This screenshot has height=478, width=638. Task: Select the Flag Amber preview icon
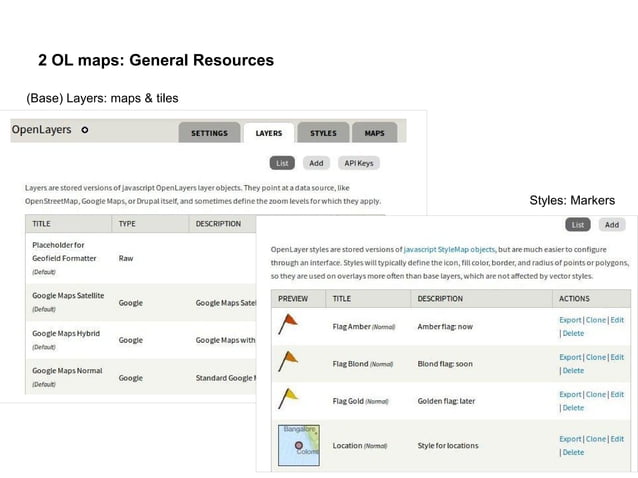tap(288, 324)
